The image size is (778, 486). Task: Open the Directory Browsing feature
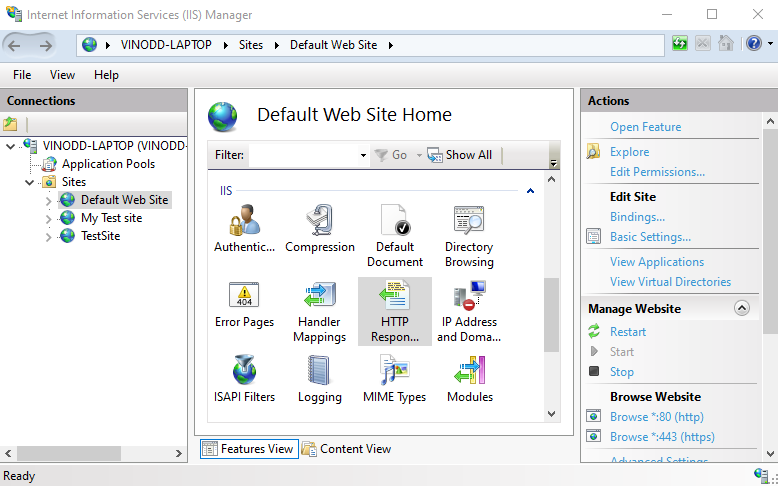click(469, 220)
